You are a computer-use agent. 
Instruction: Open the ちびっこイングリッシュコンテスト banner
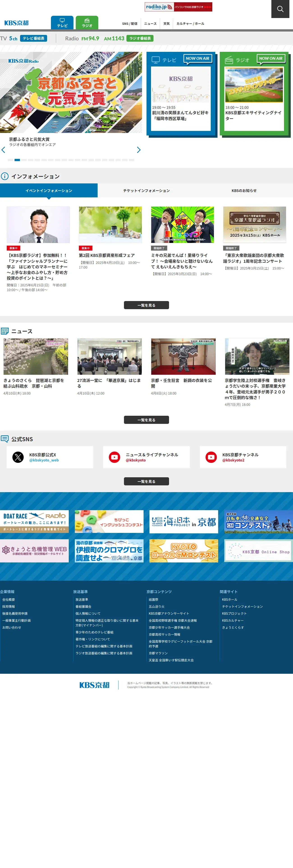pos(109,522)
